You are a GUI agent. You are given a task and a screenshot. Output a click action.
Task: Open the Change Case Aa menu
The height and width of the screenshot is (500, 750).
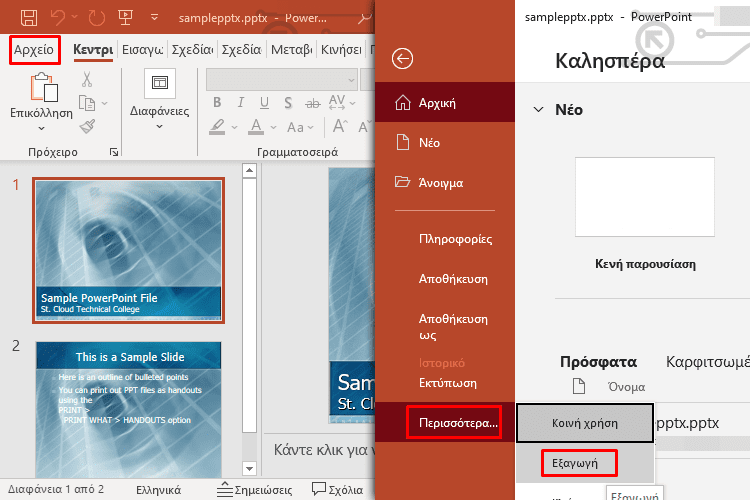pyautogui.click(x=300, y=127)
